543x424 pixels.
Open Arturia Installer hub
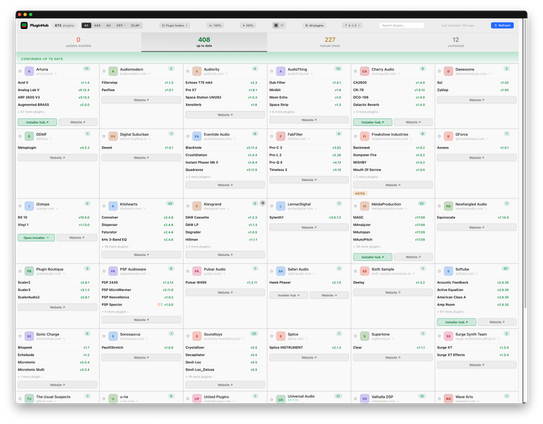(37, 122)
